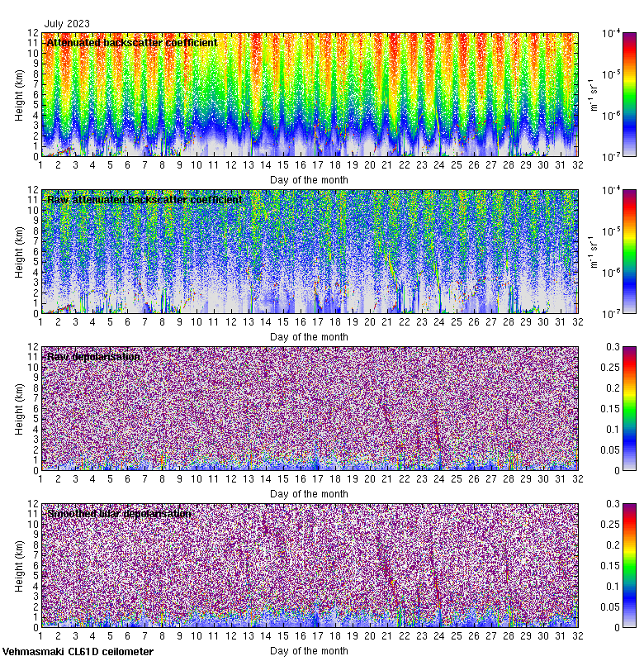The width and height of the screenshot is (644, 661).
Task: Click "Day of the month" under the top panel
Action: tap(310, 179)
